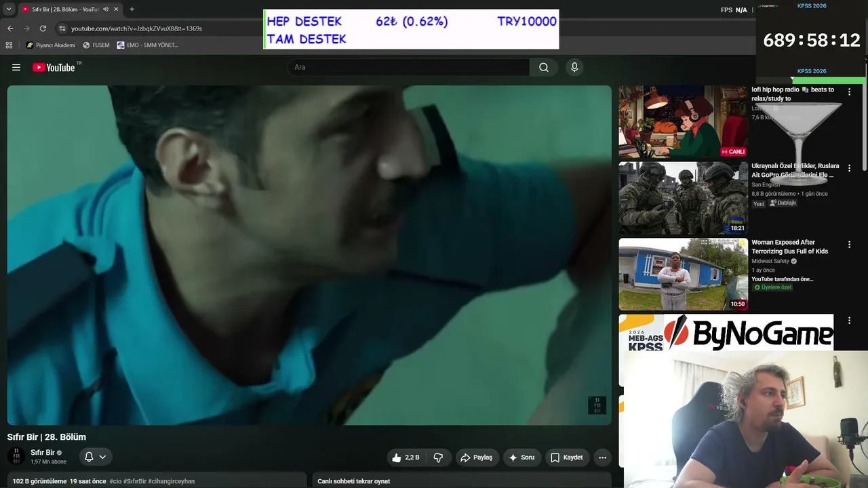Click the search magnifier button
Image resolution: width=868 pixels, height=488 pixels.
point(544,67)
